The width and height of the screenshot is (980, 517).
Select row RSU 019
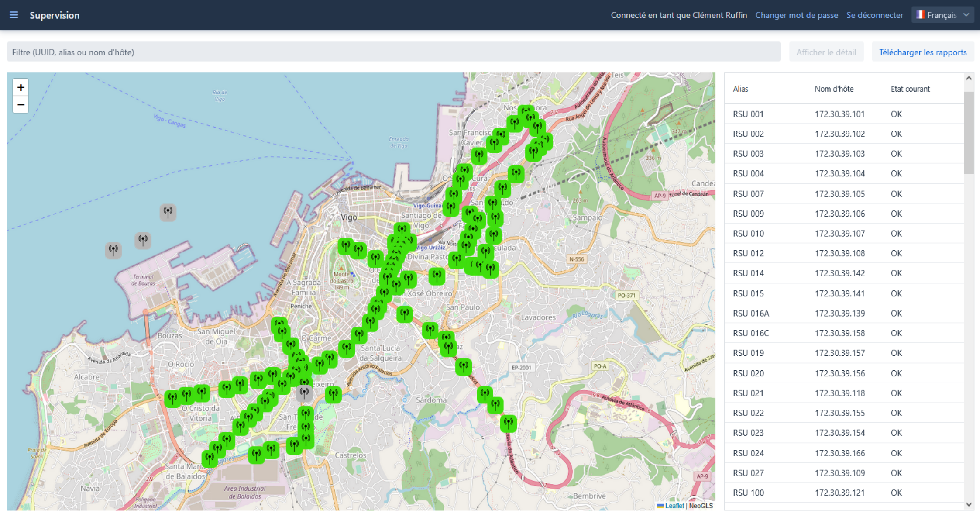pos(844,353)
